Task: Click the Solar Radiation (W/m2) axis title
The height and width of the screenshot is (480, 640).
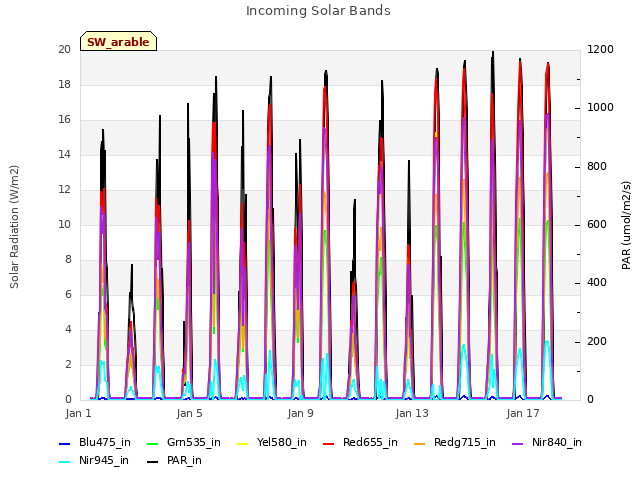Action: click(x=14, y=227)
